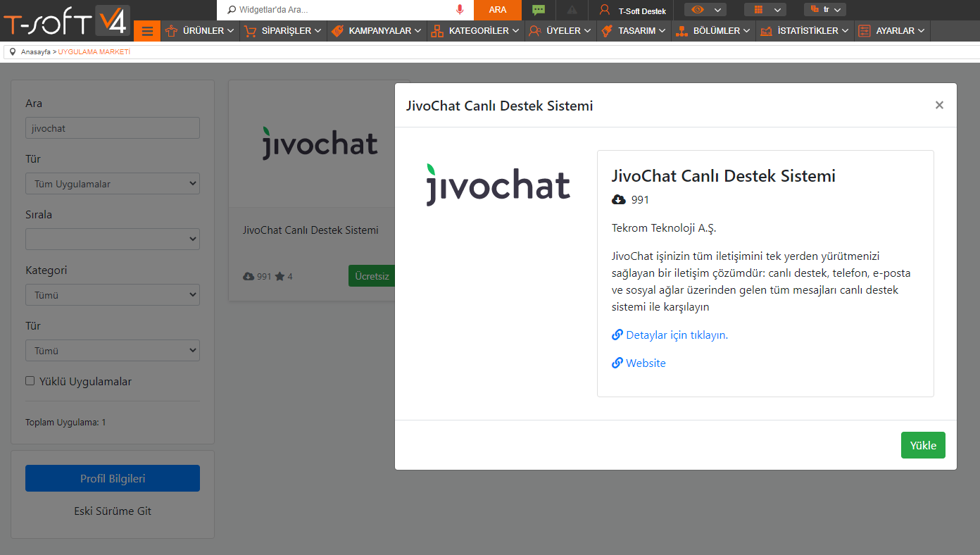Click the orange ARA search button
The image size is (980, 555).
498,10
